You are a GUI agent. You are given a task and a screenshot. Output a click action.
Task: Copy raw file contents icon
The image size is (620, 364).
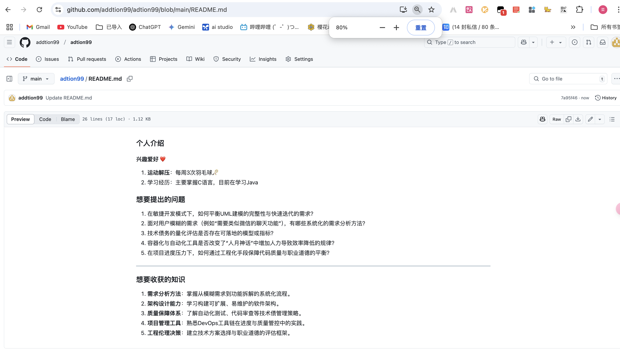point(568,119)
